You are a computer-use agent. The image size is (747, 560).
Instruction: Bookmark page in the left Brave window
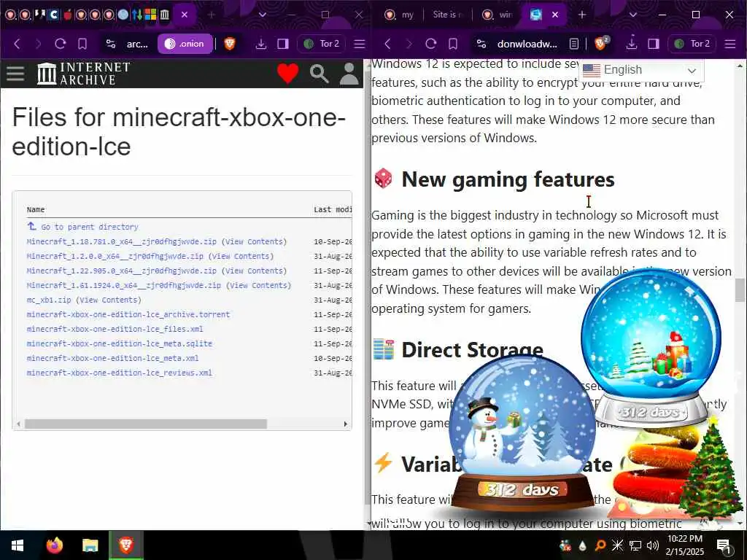click(x=82, y=44)
